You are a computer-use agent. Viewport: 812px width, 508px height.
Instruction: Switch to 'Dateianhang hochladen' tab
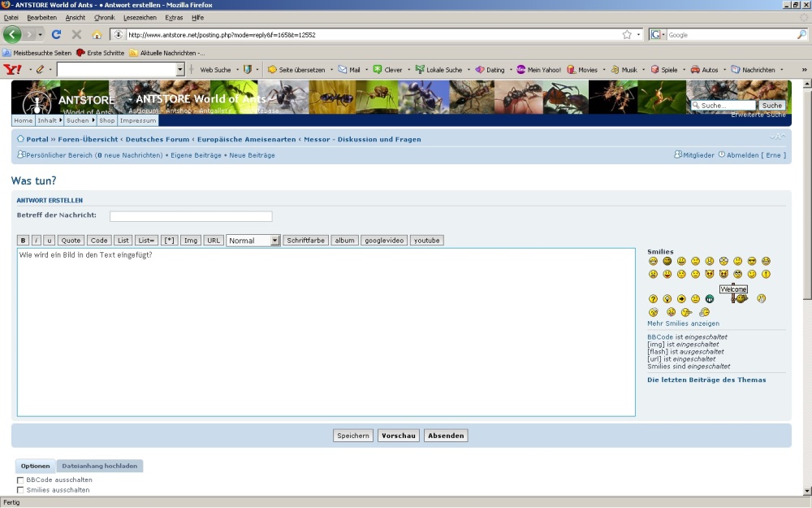click(100, 467)
